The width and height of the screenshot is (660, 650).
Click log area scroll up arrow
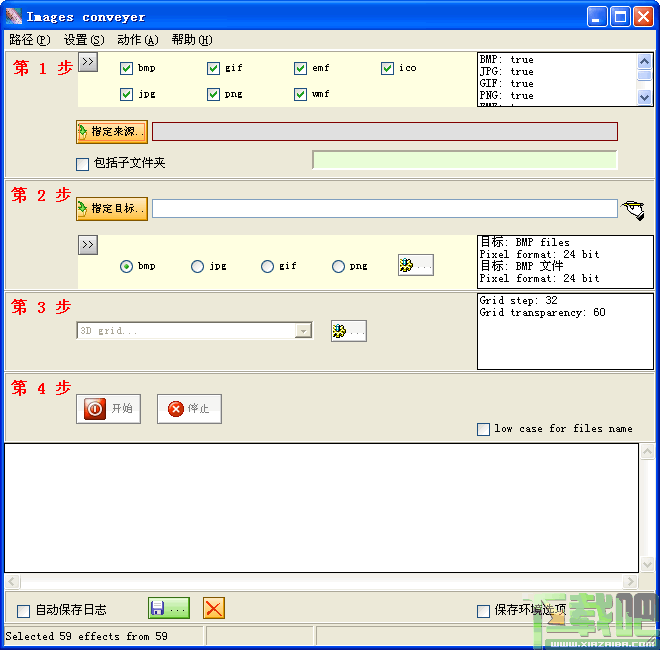coord(647,452)
